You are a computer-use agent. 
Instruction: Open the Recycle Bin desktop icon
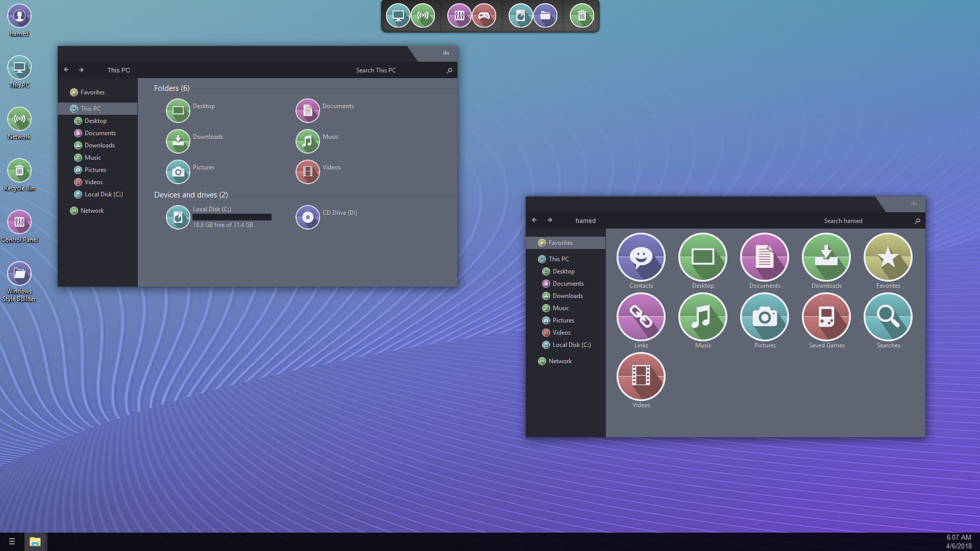tap(19, 171)
